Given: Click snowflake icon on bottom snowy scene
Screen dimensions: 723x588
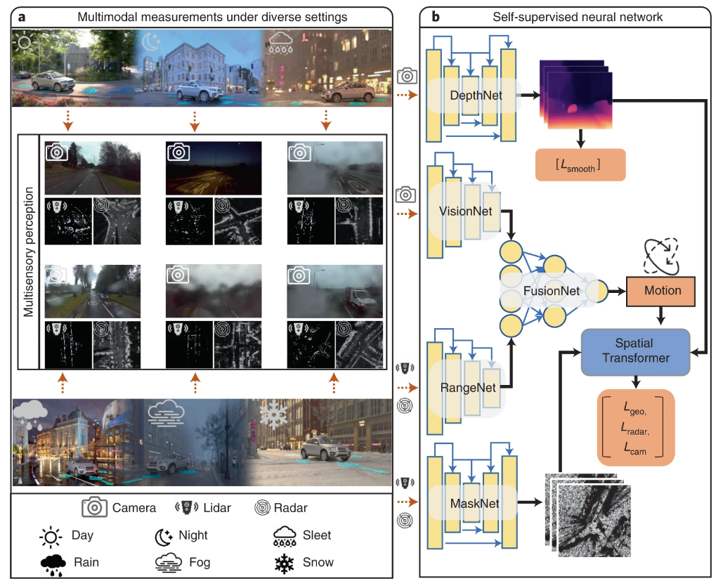Looking at the screenshot, I should pyautogui.click(x=274, y=414).
